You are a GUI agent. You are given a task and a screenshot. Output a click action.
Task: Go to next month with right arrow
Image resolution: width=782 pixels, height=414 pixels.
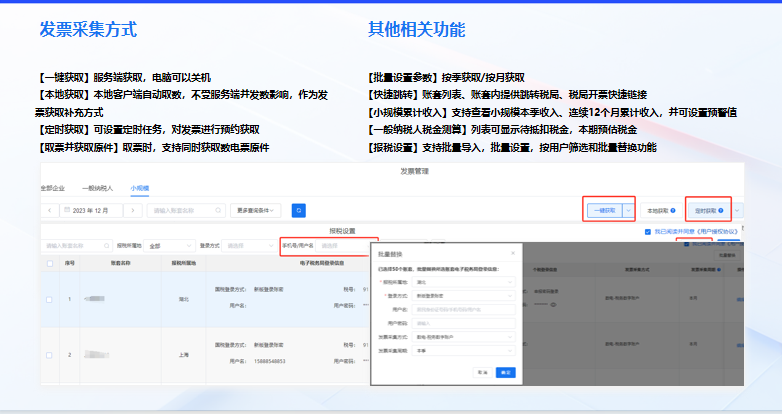(133, 210)
